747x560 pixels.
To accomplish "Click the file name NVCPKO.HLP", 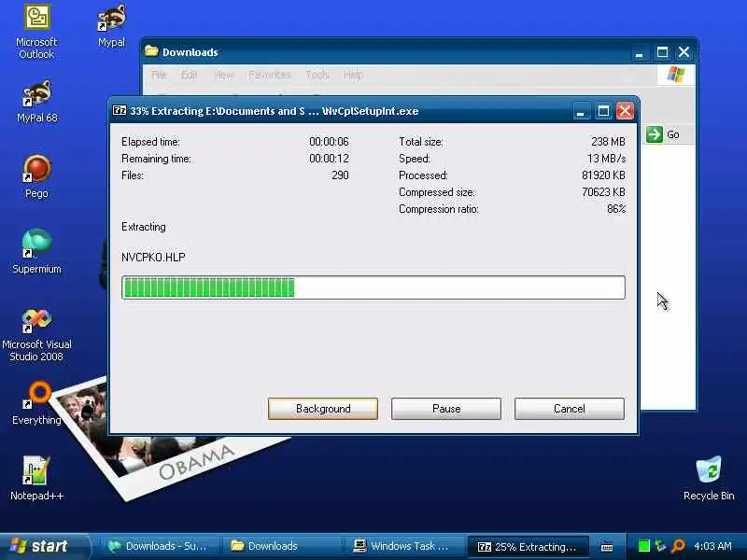I will pyautogui.click(x=153, y=258).
